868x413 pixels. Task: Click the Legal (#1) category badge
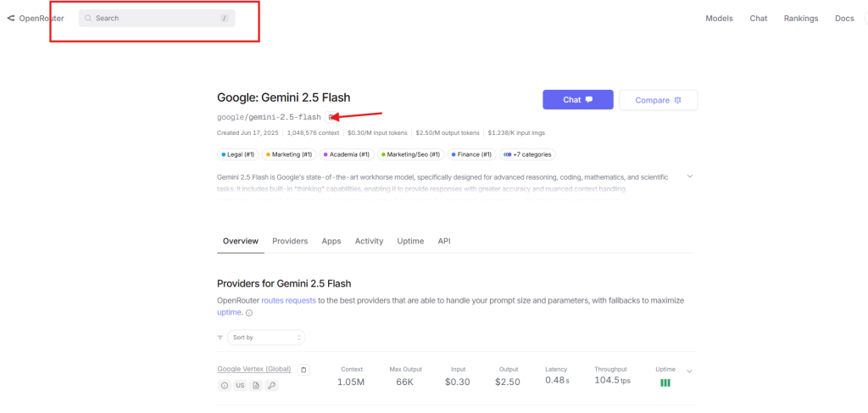[x=237, y=154]
